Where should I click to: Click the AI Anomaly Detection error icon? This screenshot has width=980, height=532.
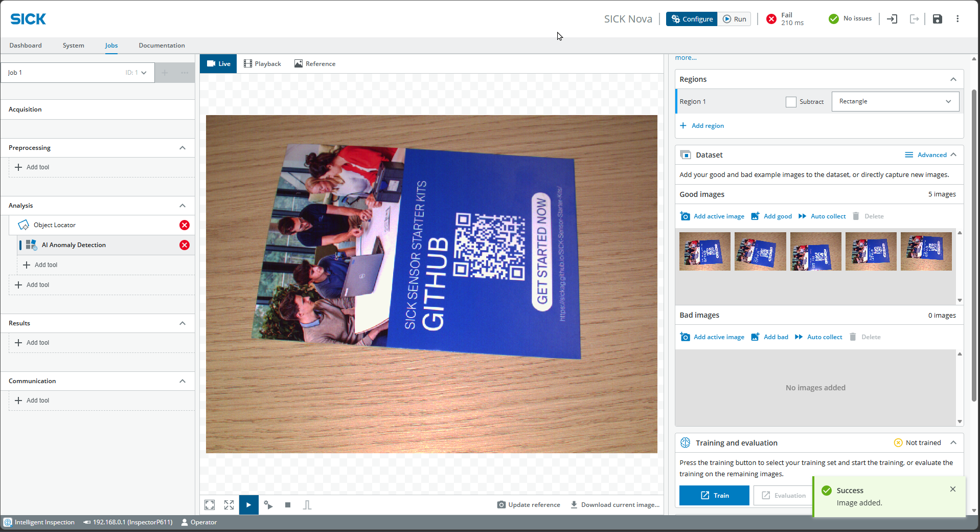(x=185, y=245)
